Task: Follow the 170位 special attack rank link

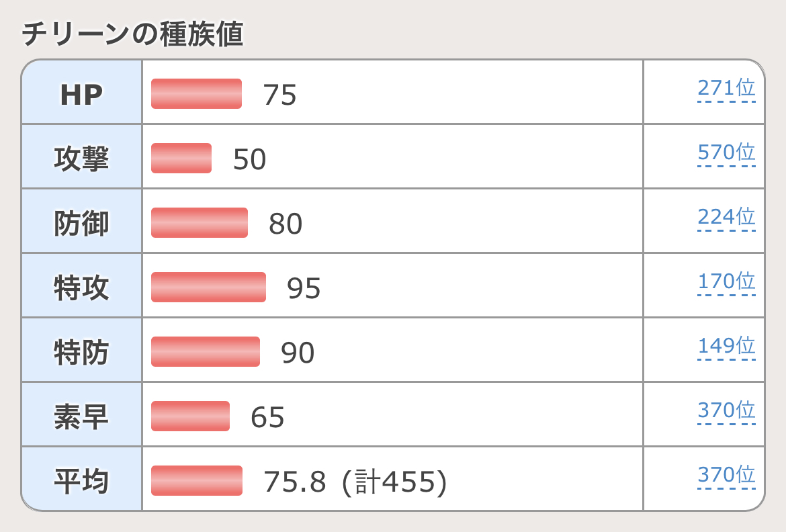Action: tap(726, 281)
